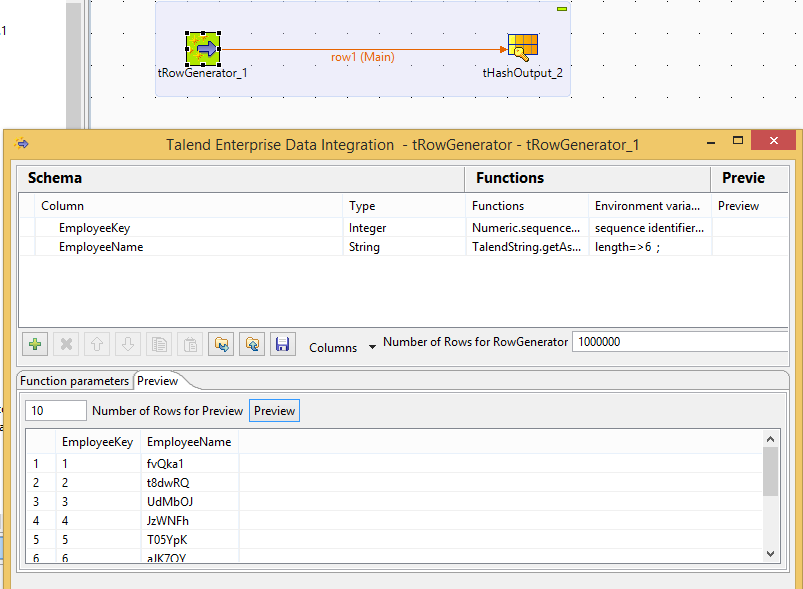
Task: Click preview scrollbar up arrow
Action: pos(770,439)
